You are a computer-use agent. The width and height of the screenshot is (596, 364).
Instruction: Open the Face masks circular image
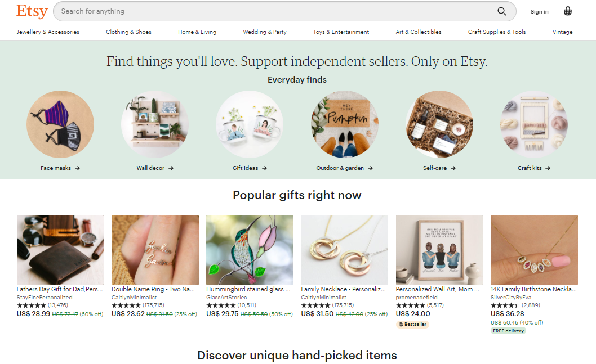[60, 124]
